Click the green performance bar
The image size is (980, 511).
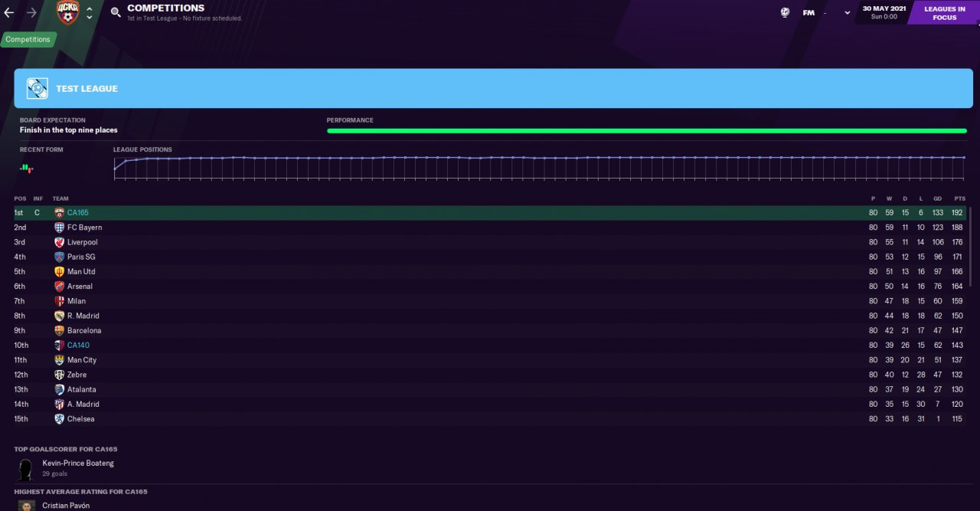pos(647,131)
